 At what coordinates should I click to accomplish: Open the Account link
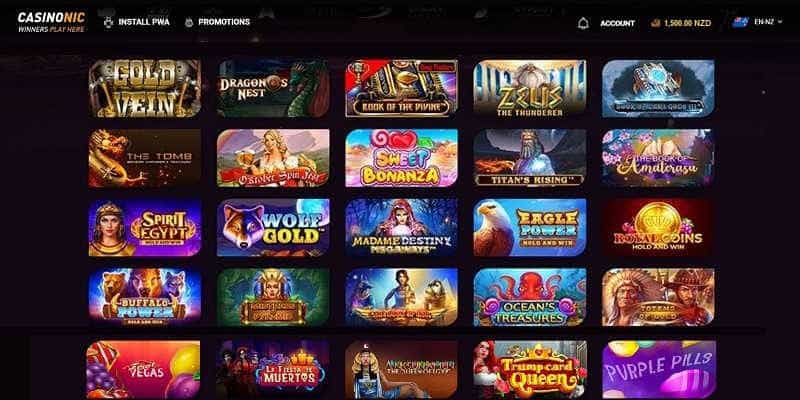point(617,23)
